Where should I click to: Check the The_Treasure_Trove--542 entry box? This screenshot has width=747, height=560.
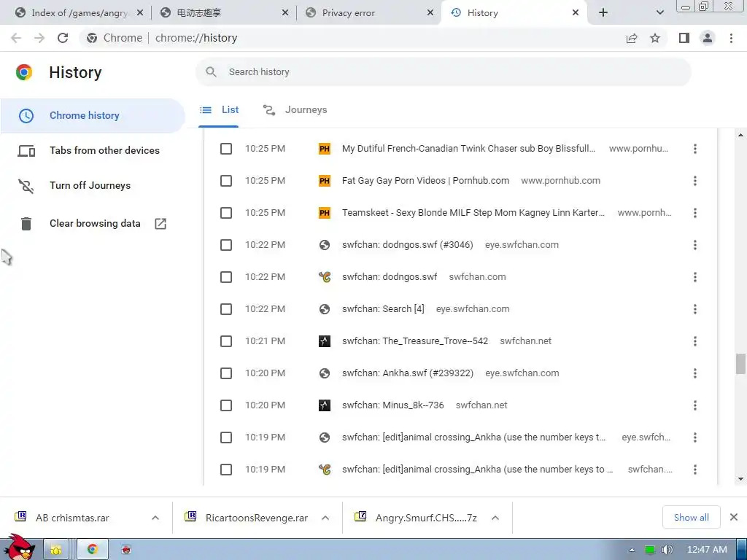tap(226, 341)
